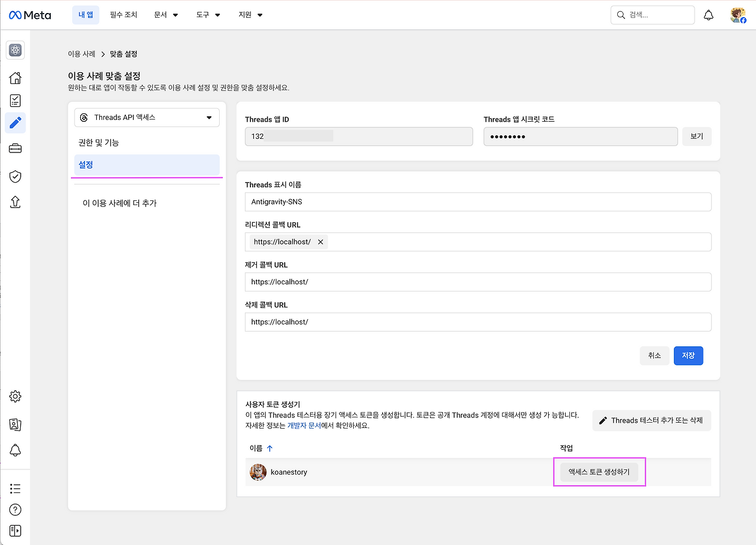The image size is (756, 545).
Task: Click the help question mark icon
Action: pos(15,510)
